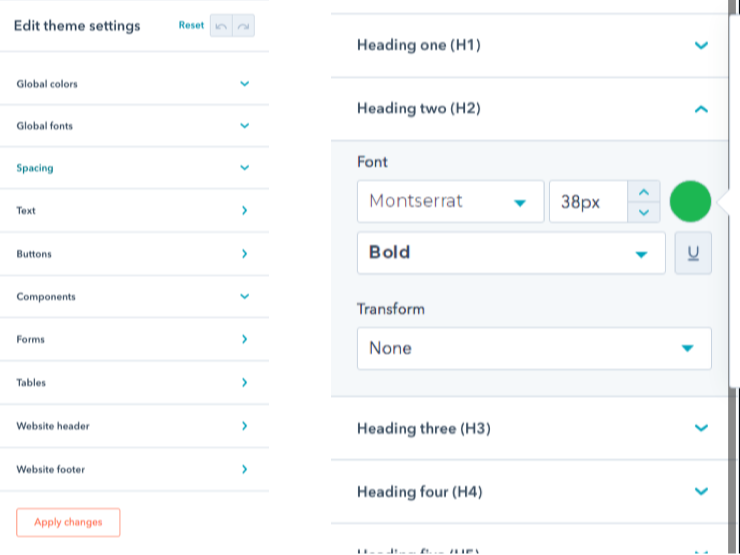Open Forms settings arrow

coord(244,339)
